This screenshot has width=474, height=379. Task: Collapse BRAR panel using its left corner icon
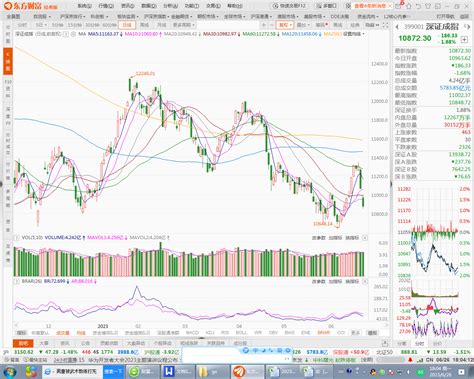(16, 281)
